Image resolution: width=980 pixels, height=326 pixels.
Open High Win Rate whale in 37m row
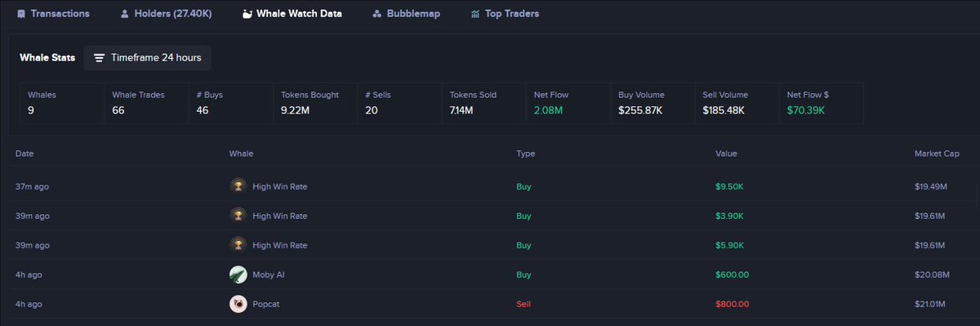coord(280,186)
